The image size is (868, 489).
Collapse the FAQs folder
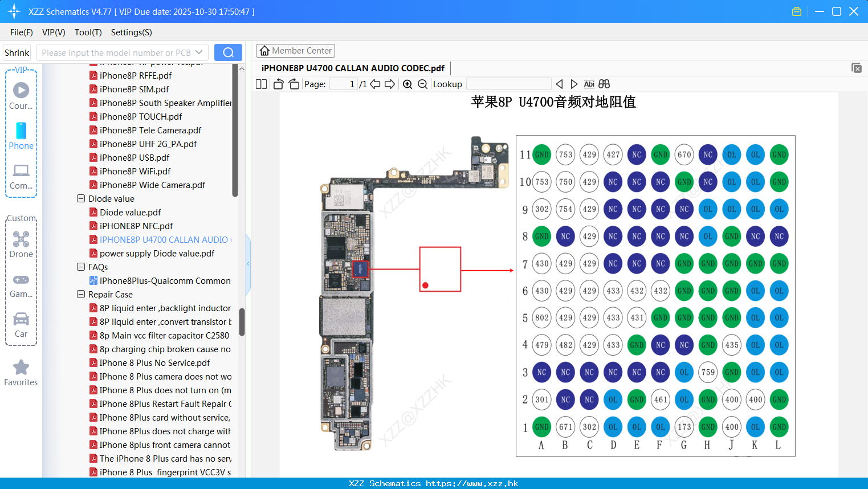click(x=81, y=267)
